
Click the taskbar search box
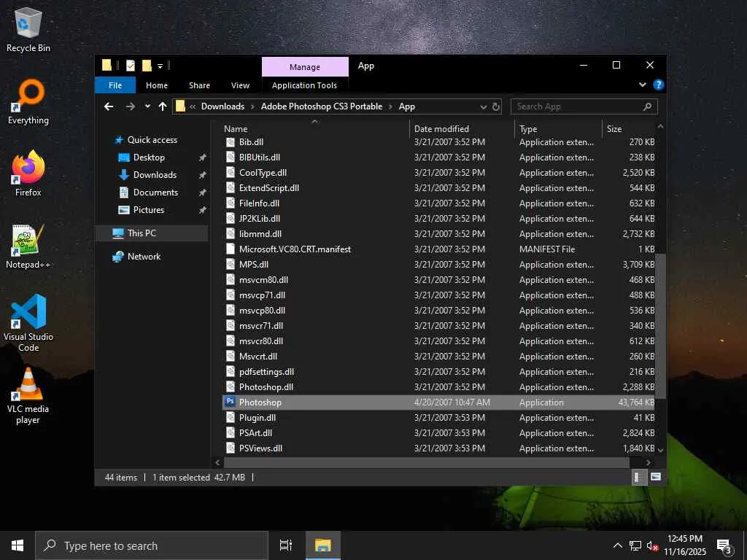point(152,545)
